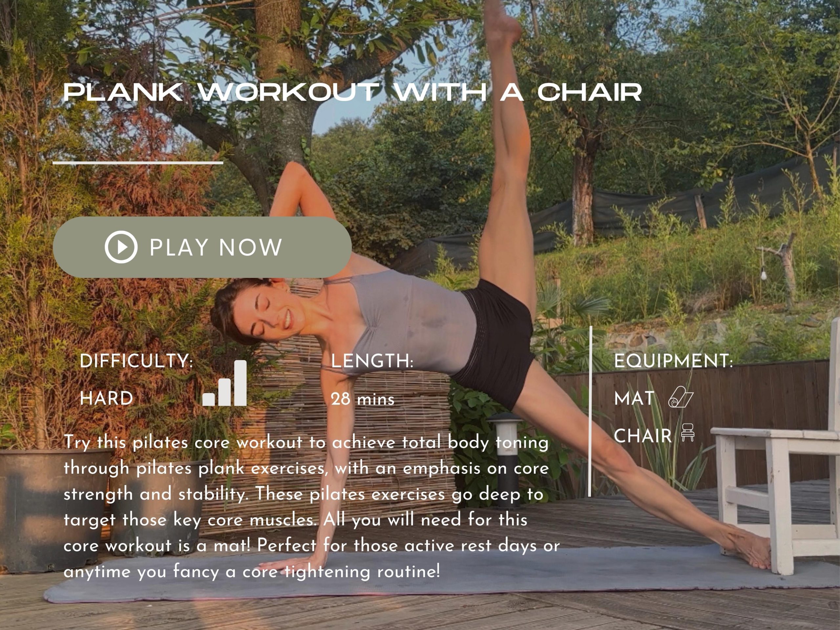
Task: Click the difficulty bar chart icon
Action: [x=224, y=383]
